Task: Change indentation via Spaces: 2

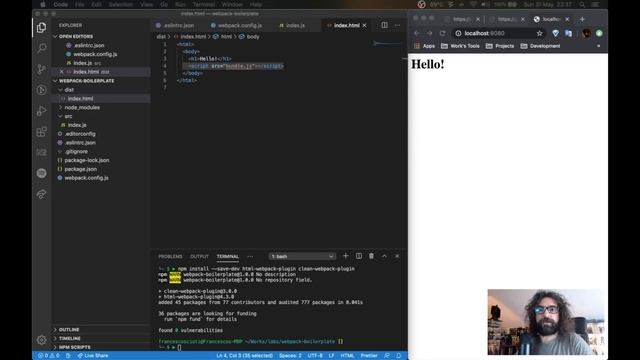Action: pos(290,356)
